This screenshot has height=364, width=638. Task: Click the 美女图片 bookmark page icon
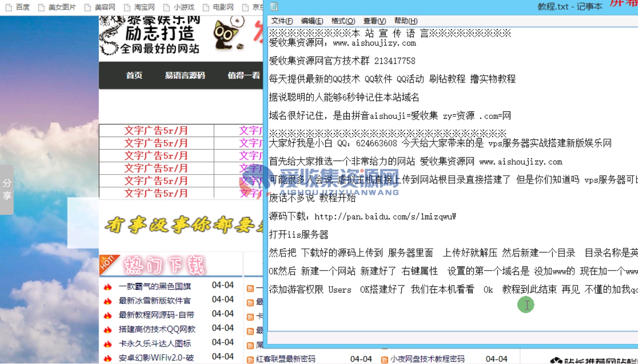pyautogui.click(x=41, y=7)
